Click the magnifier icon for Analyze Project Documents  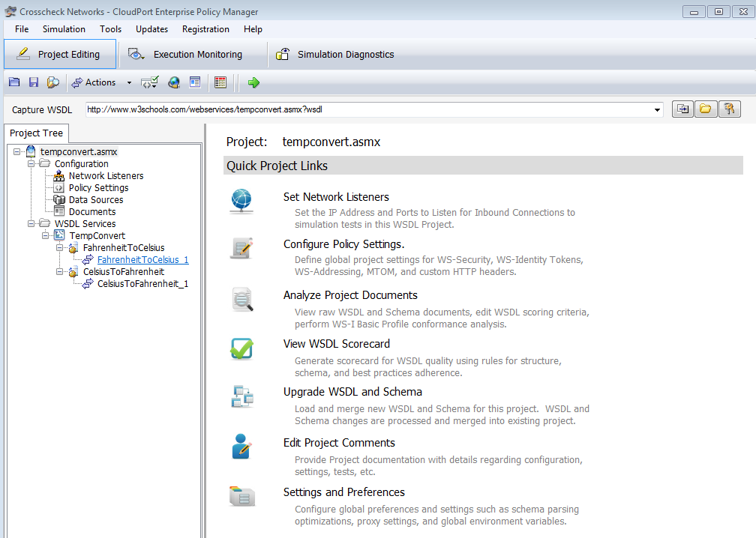point(242,299)
